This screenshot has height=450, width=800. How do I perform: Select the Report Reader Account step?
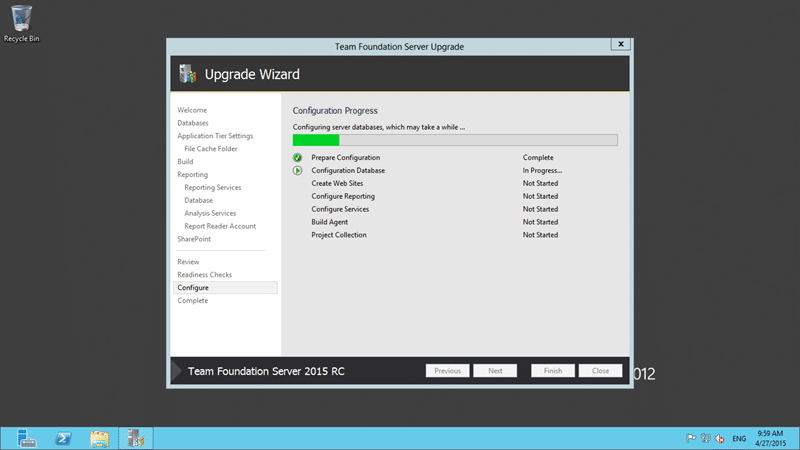(x=220, y=226)
